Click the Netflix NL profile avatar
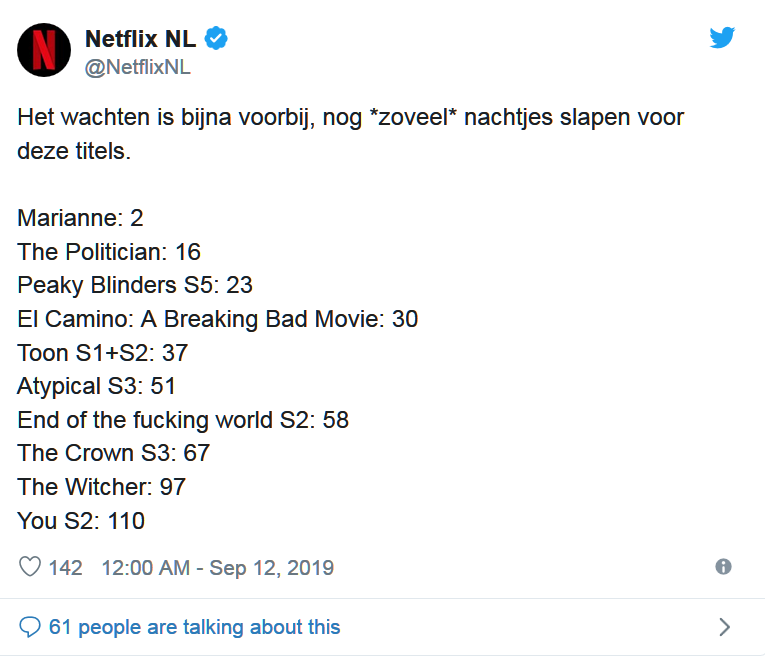Image resolution: width=765 pixels, height=662 pixels. (x=44, y=50)
